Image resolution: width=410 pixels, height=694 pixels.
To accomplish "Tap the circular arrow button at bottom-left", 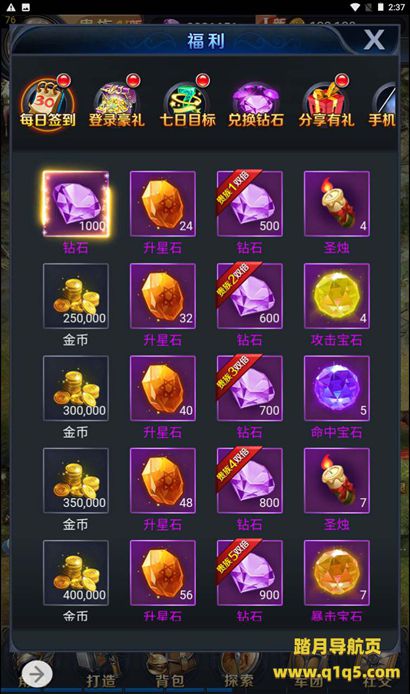I will click(37, 675).
